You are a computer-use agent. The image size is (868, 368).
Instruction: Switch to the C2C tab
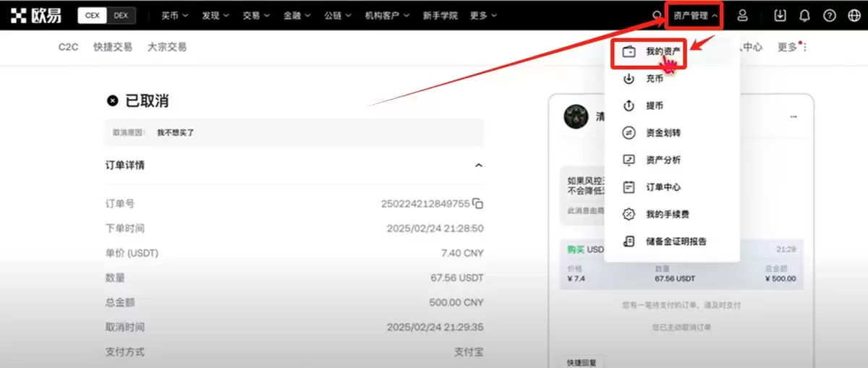point(68,47)
